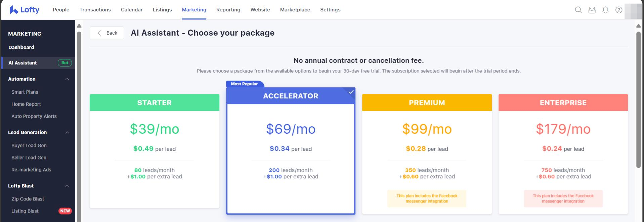The image size is (644, 222).
Task: Click the main page scrollbar up arrow
Action: point(639,26)
